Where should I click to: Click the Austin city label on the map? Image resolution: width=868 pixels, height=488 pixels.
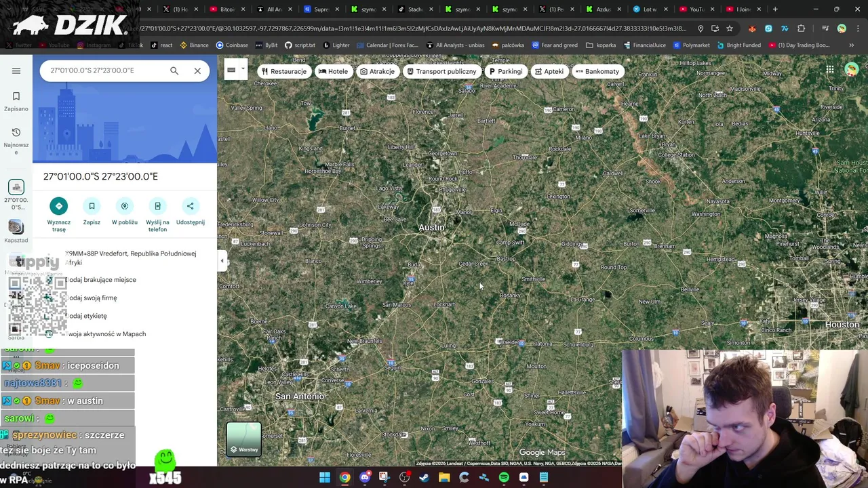tap(431, 228)
